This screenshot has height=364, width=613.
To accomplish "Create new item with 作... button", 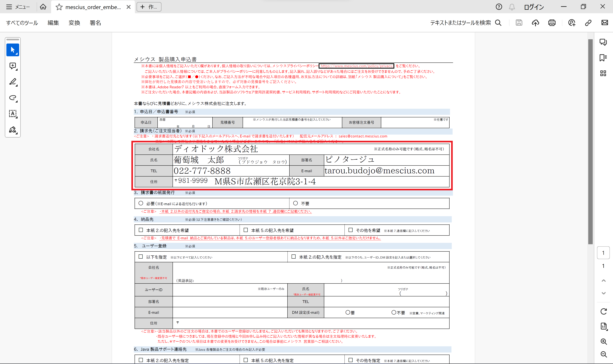I will [x=149, y=7].
